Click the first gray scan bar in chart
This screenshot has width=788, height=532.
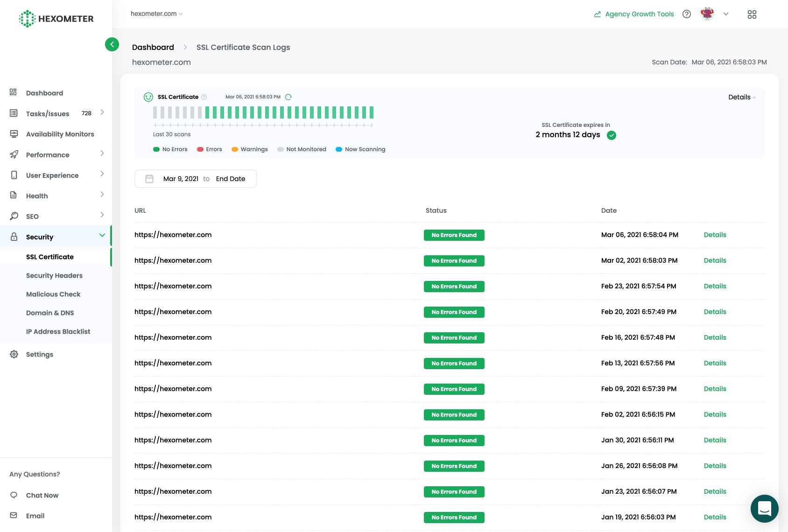155,112
